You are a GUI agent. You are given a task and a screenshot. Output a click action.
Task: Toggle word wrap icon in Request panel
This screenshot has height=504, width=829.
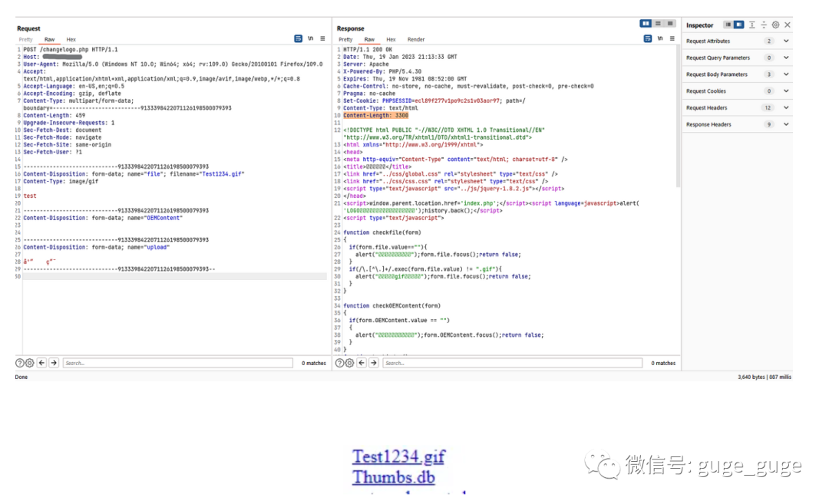pos(298,38)
